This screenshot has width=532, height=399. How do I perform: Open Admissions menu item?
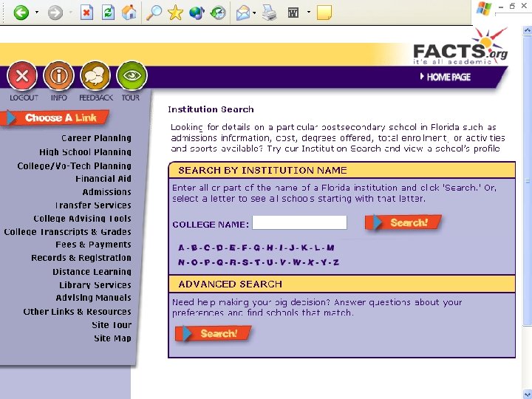click(106, 192)
